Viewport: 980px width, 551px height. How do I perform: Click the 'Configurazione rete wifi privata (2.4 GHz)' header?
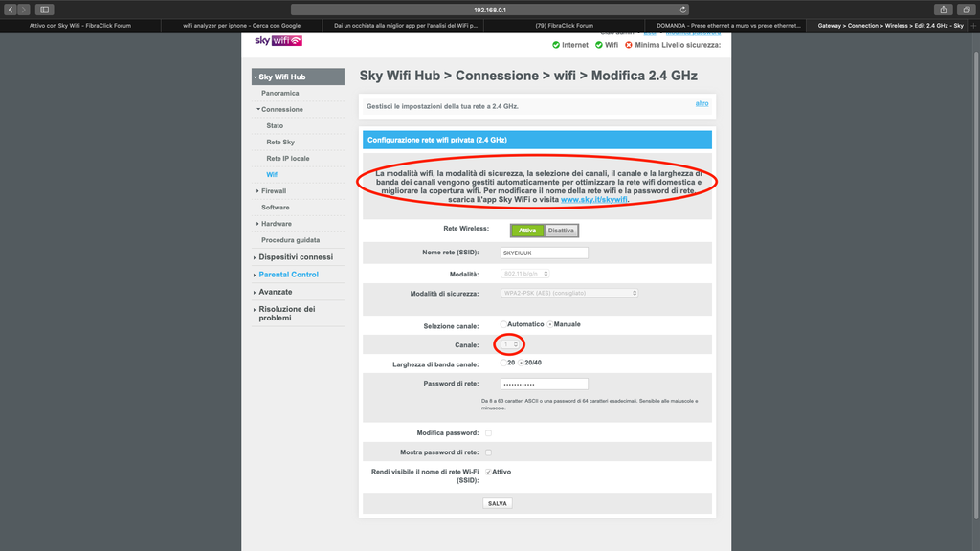(537, 140)
